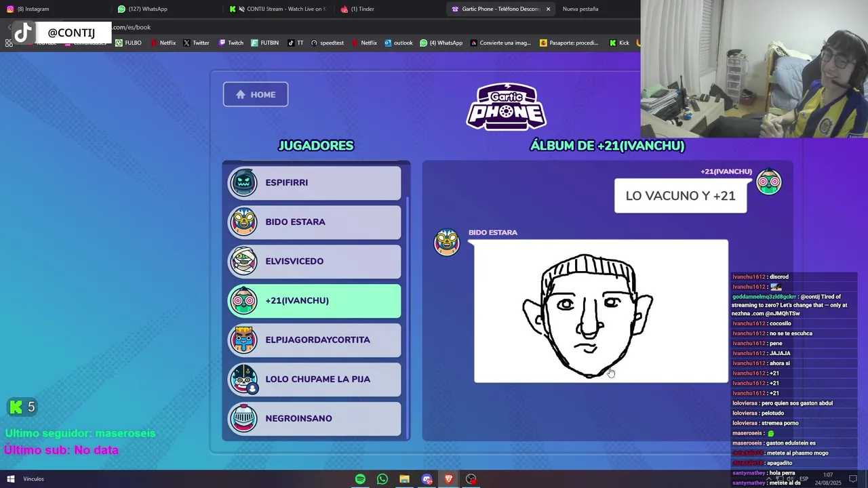Image resolution: width=868 pixels, height=488 pixels.
Task: Open the speedtest bookmark
Action: (328, 43)
